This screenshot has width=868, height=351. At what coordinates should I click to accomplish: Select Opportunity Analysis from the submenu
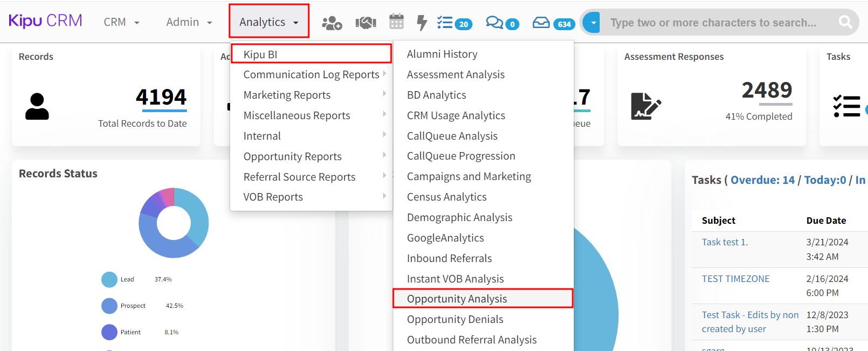457,299
